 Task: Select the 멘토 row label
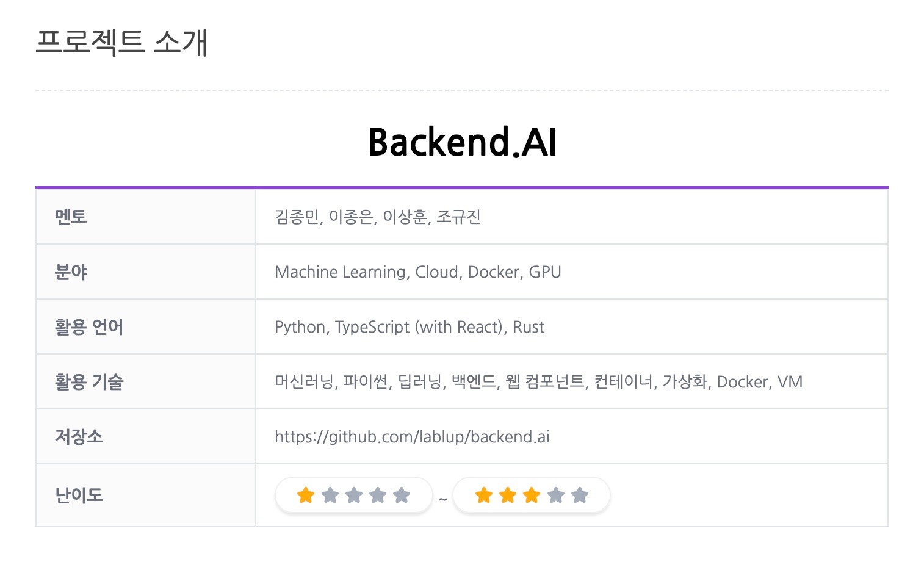pos(71,217)
